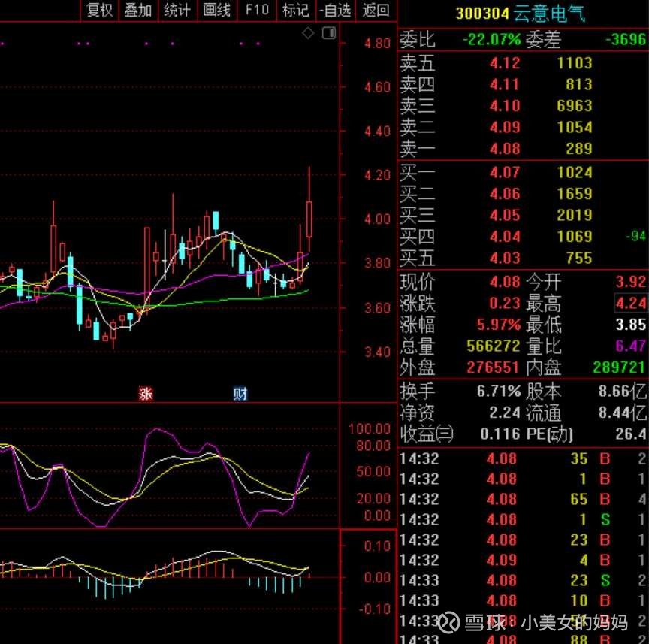This screenshot has height=644, width=649.
Task: Click stock name 云意电气
Action: coord(549,14)
